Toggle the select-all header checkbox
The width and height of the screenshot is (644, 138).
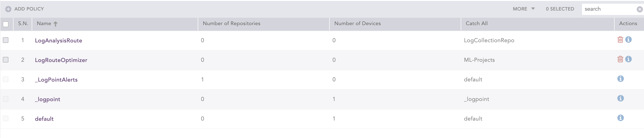click(6, 24)
